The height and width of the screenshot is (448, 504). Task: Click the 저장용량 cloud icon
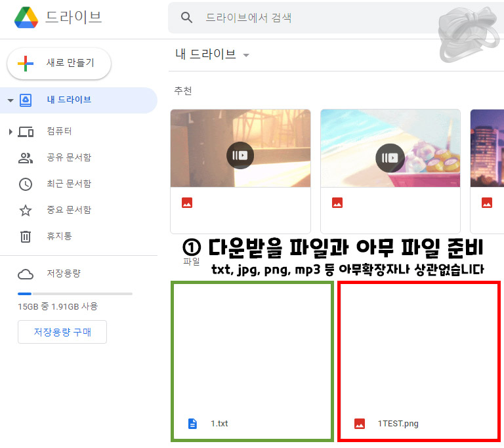pyautogui.click(x=26, y=274)
